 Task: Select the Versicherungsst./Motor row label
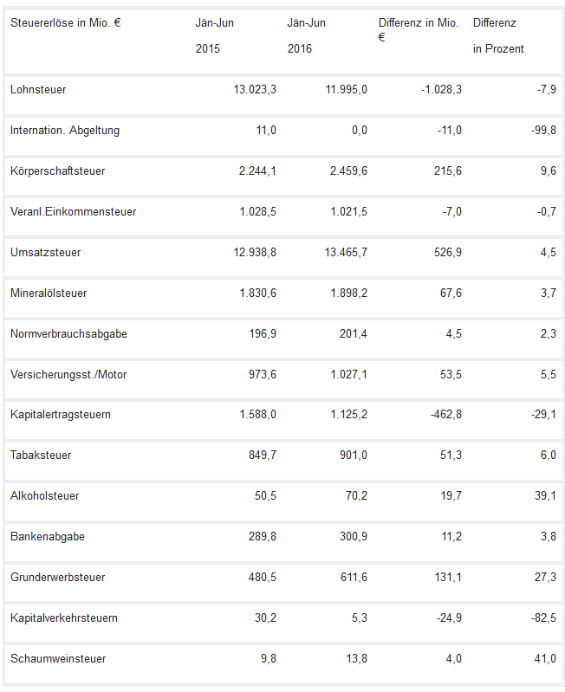(68, 375)
